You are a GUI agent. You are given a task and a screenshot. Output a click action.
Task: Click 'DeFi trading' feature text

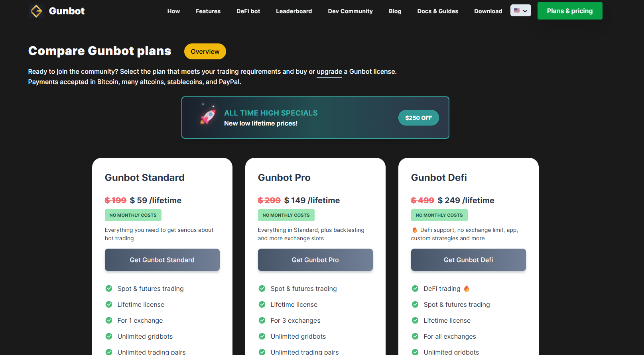(x=442, y=288)
